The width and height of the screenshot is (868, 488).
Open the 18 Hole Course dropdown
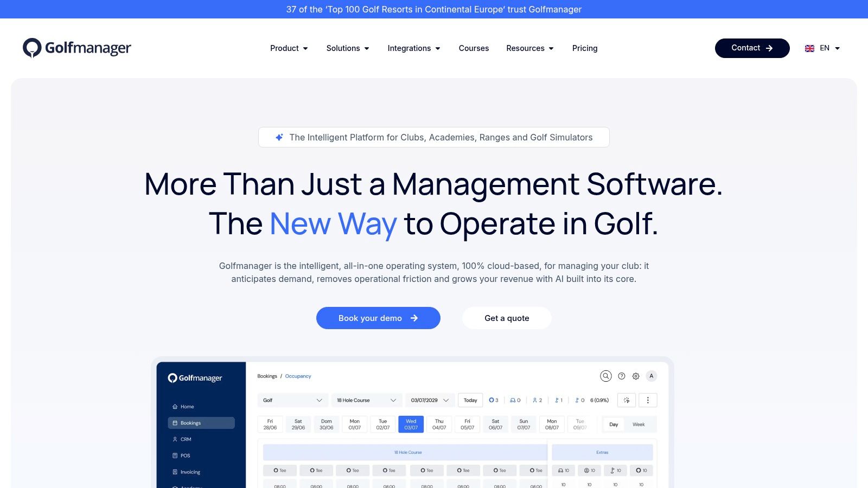[x=367, y=400]
